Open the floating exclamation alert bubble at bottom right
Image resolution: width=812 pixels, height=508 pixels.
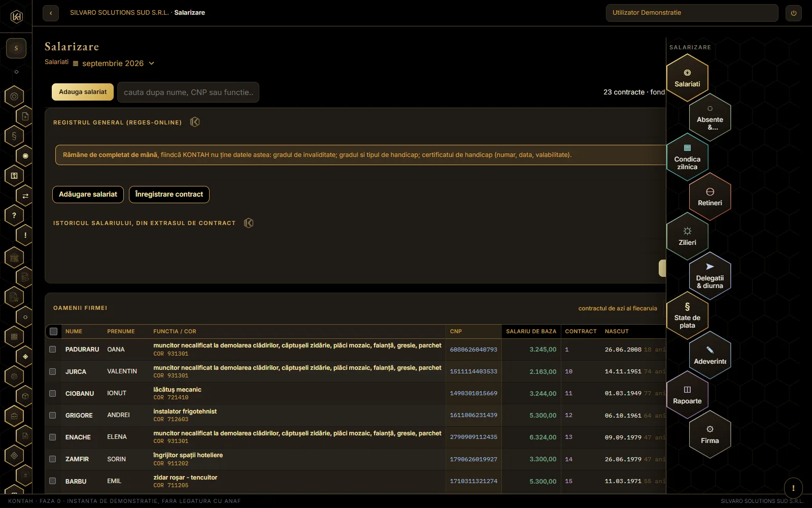pyautogui.click(x=793, y=488)
